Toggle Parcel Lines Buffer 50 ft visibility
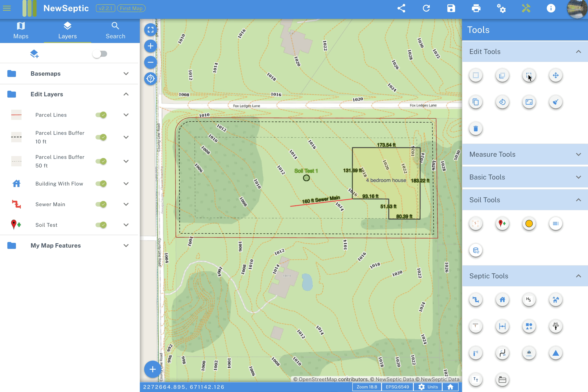 tap(101, 161)
